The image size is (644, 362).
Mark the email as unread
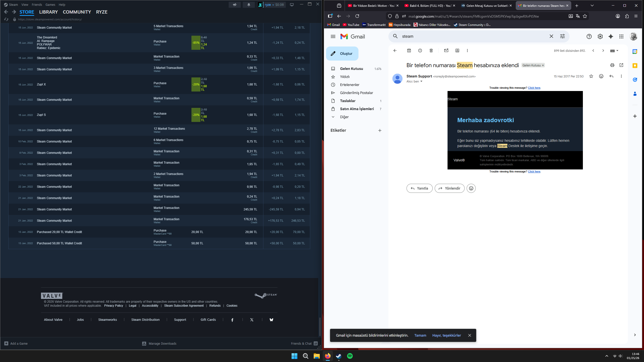click(446, 51)
